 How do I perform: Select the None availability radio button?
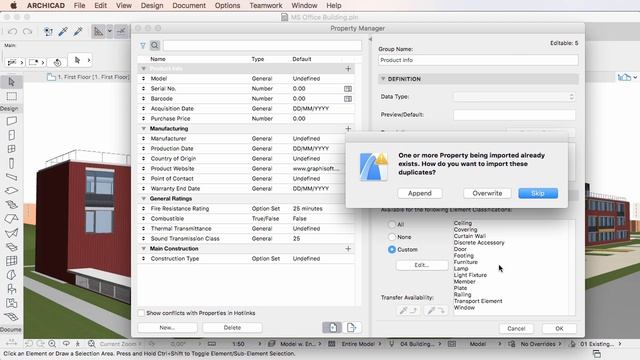[392, 237]
